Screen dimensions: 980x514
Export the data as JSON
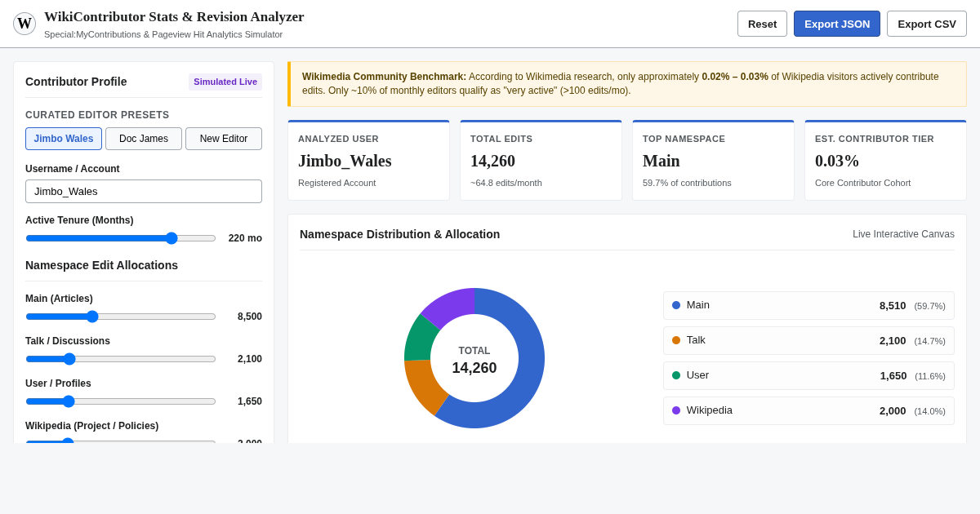tap(837, 24)
